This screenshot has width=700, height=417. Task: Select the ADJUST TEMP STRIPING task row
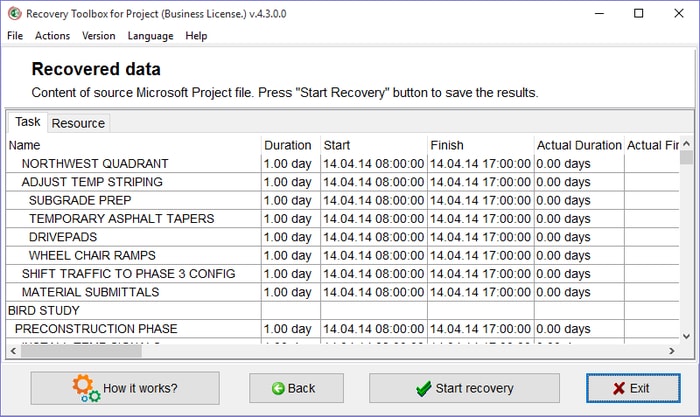343,182
